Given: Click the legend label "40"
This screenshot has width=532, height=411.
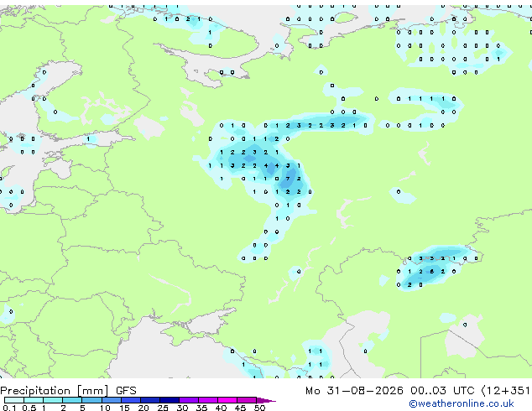Looking at the screenshot, I should click(221, 408).
